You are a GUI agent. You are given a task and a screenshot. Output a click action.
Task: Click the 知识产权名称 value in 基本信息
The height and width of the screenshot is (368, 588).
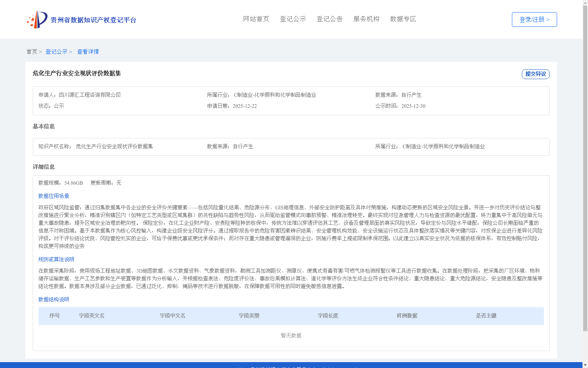114,146
